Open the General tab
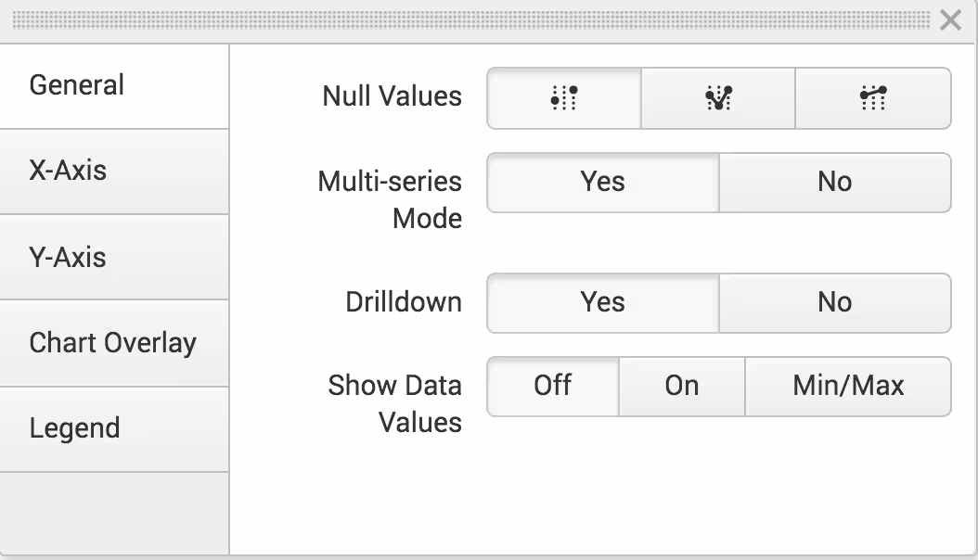 [x=114, y=85]
